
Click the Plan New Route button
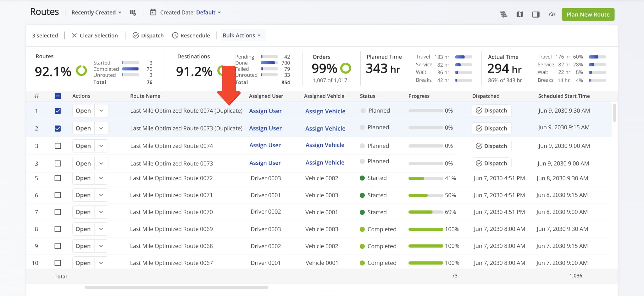pos(588,14)
